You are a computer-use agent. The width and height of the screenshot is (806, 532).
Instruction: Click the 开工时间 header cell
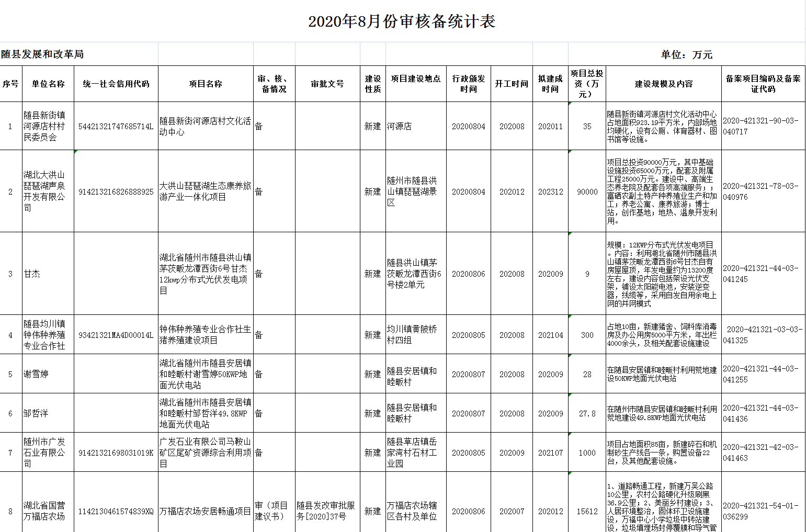coord(512,84)
